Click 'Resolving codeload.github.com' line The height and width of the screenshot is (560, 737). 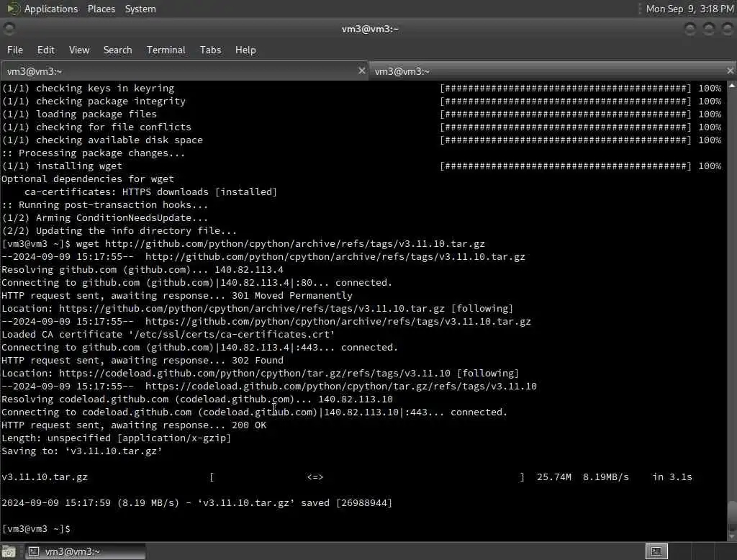[x=197, y=399]
